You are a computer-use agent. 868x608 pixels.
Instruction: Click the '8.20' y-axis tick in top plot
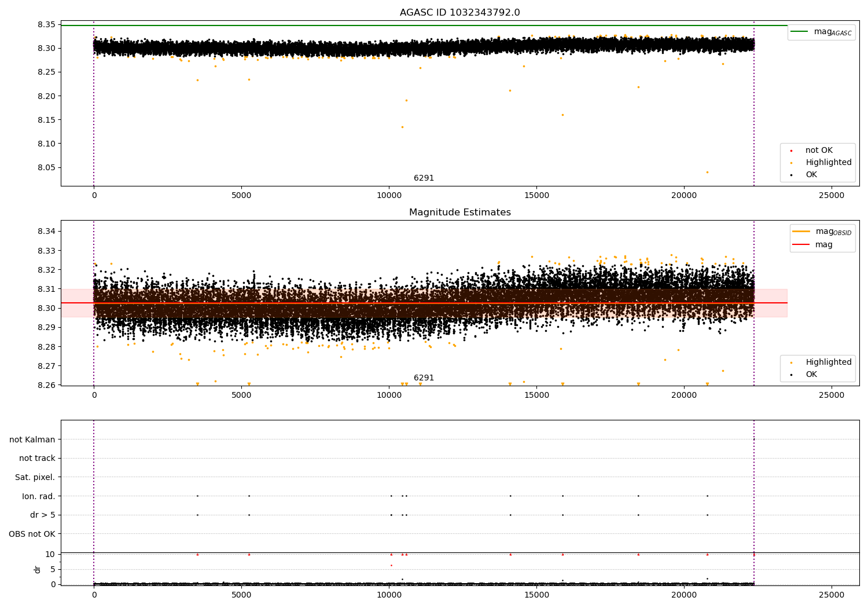[46, 96]
